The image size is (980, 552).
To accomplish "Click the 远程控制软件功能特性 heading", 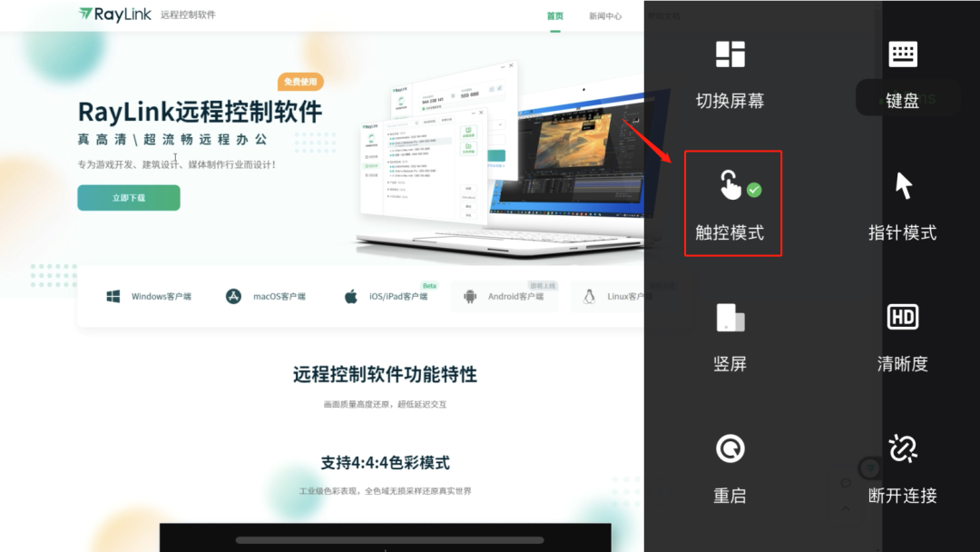I will [385, 374].
